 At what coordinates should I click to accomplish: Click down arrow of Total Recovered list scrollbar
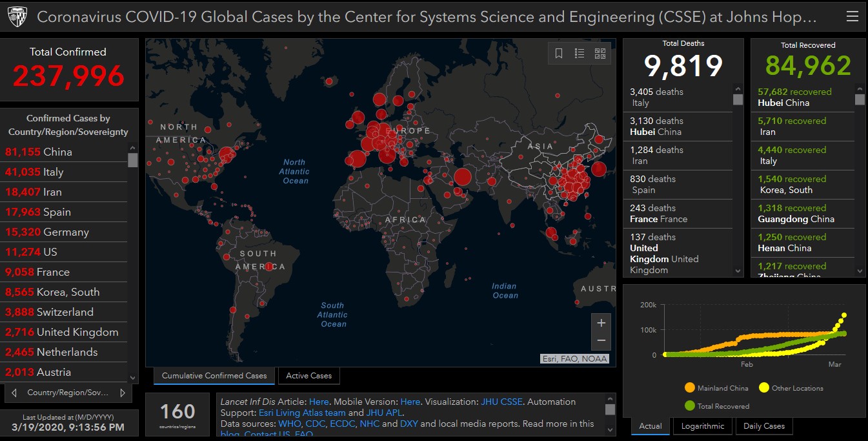pos(860,271)
